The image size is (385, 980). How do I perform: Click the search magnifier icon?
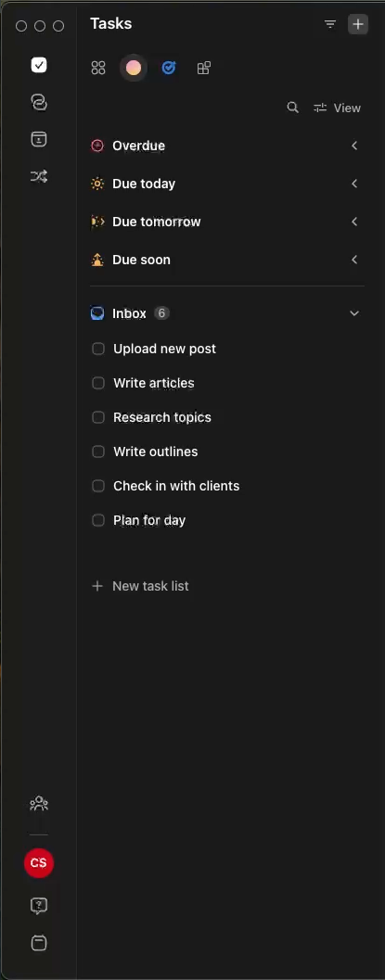pos(292,108)
